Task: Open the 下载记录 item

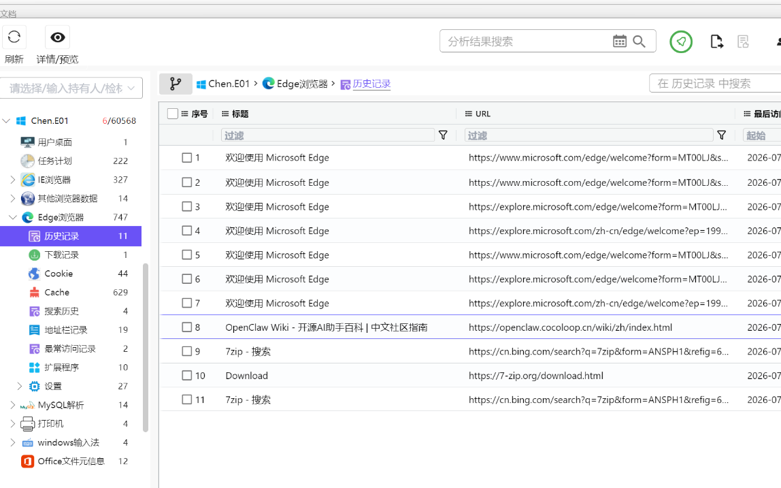Action: tap(61, 255)
